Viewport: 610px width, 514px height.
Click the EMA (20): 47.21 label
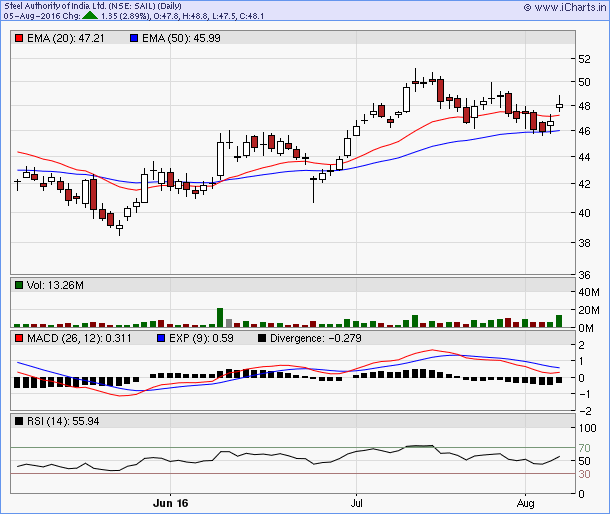pos(66,38)
